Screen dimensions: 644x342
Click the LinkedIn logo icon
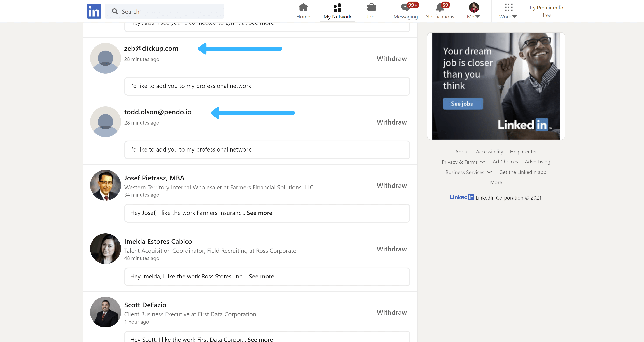coord(94,11)
